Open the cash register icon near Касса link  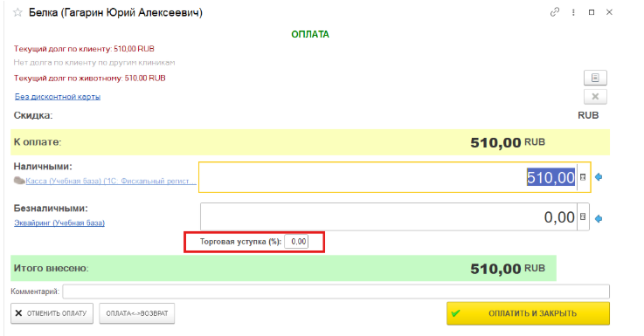tap(19, 181)
